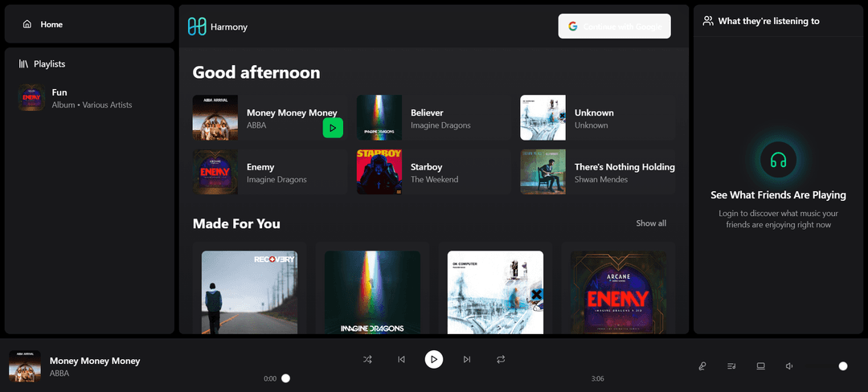Select the Believer song card

coord(434,118)
